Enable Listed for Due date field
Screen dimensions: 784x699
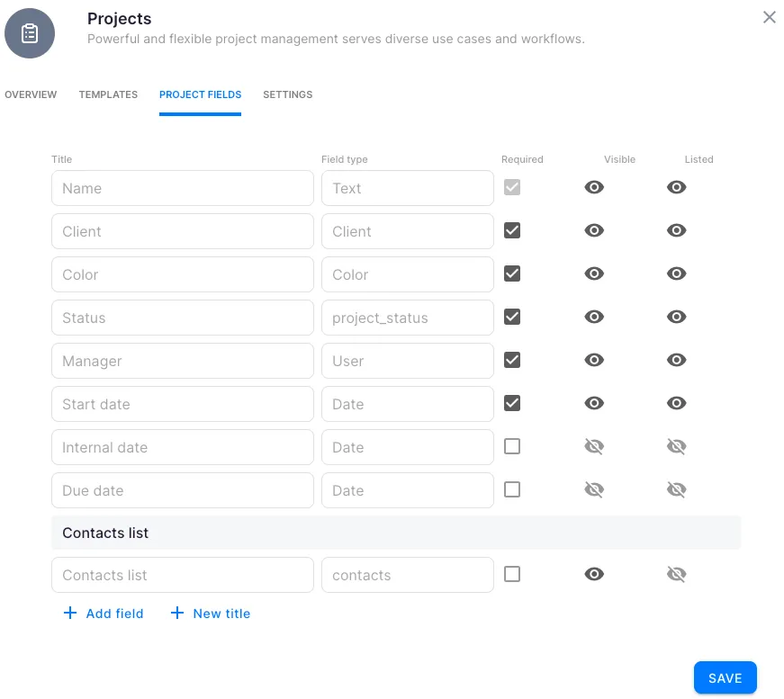point(677,490)
